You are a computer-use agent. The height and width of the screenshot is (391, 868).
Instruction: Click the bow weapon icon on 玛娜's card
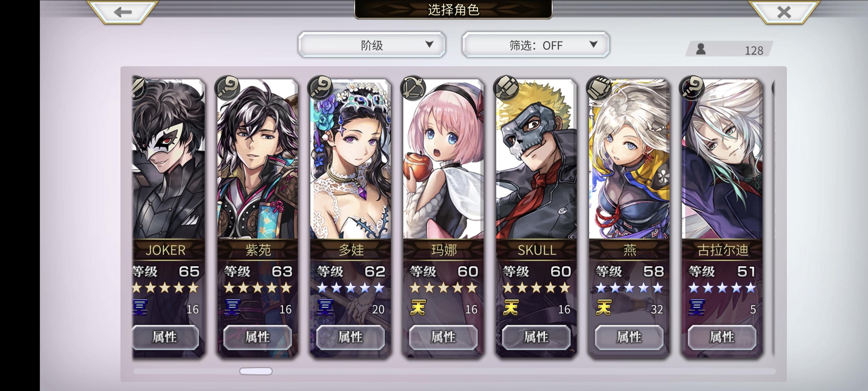pos(413,88)
